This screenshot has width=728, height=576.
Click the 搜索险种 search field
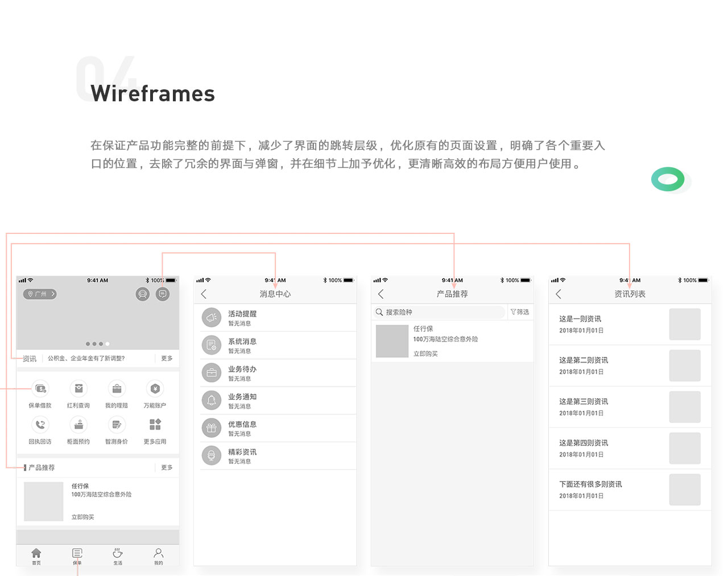tap(439, 312)
